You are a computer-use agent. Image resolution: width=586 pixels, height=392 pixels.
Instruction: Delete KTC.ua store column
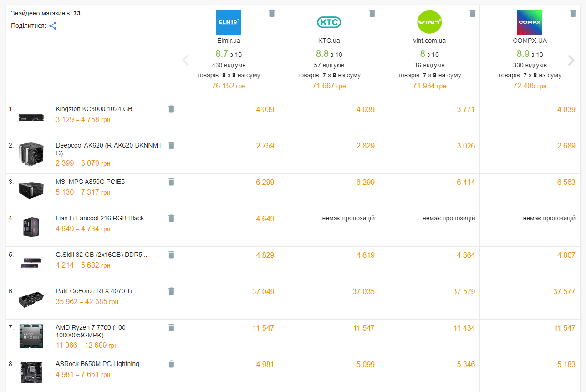[372, 14]
